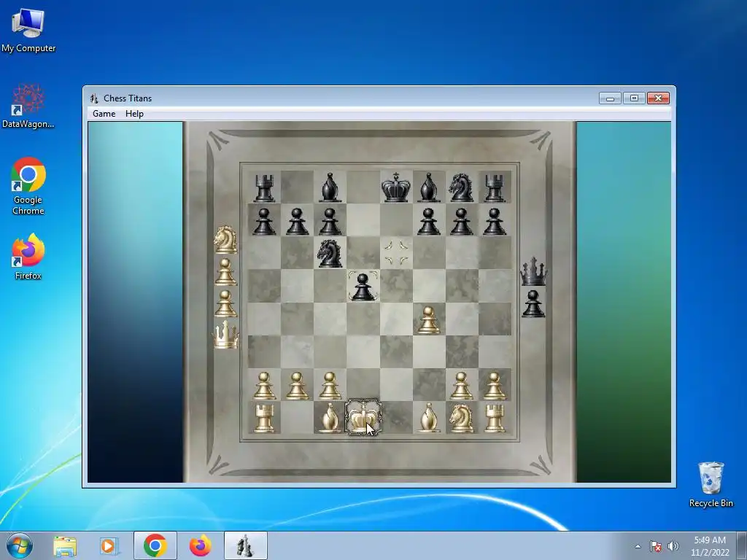Click the black pawn on h7

[494, 221]
